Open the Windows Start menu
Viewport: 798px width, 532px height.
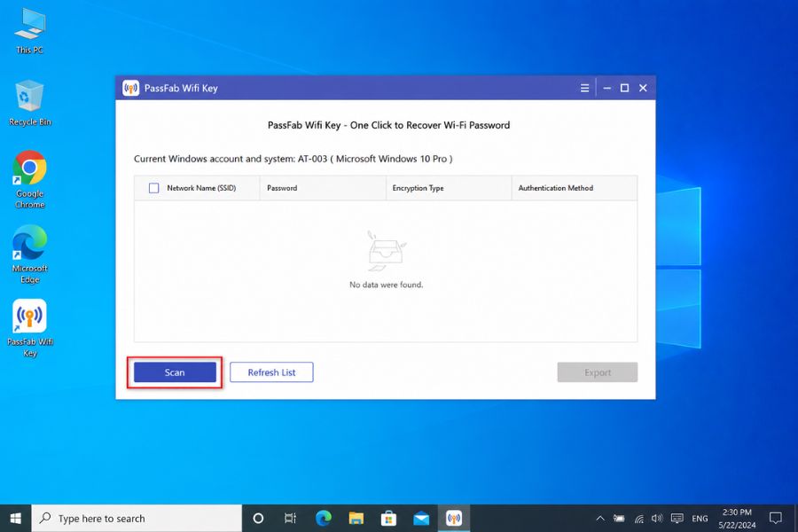click(15, 518)
